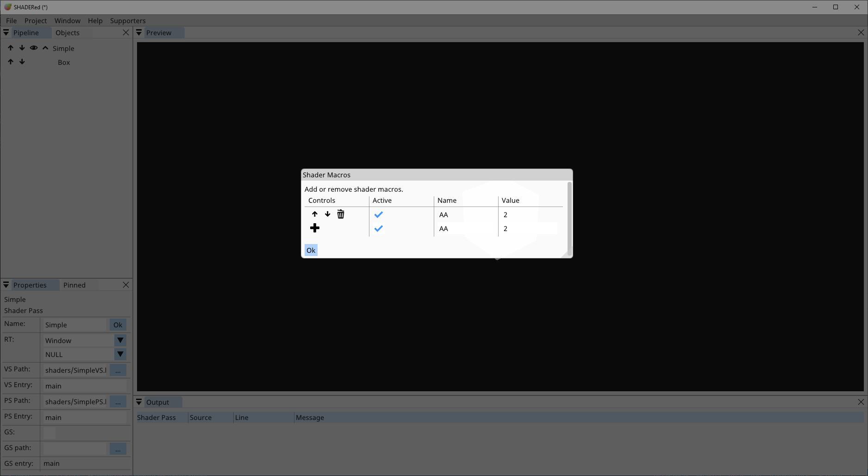The height and width of the screenshot is (476, 868).
Task: Edit PS Entry main field
Action: click(85, 417)
